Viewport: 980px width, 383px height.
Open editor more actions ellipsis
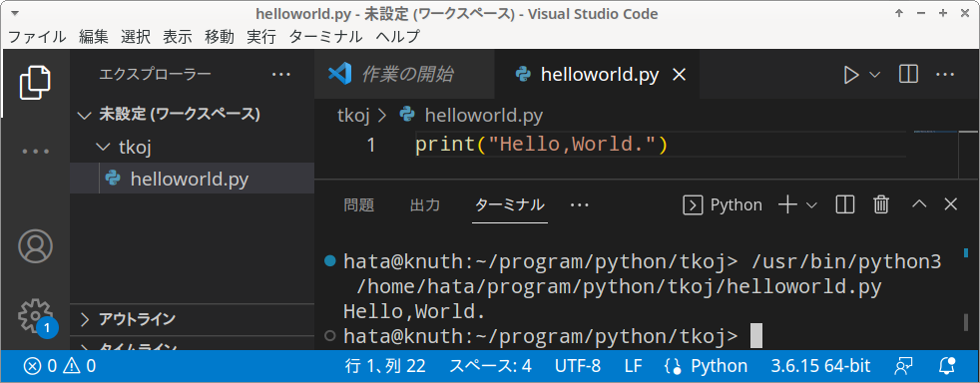coord(944,75)
